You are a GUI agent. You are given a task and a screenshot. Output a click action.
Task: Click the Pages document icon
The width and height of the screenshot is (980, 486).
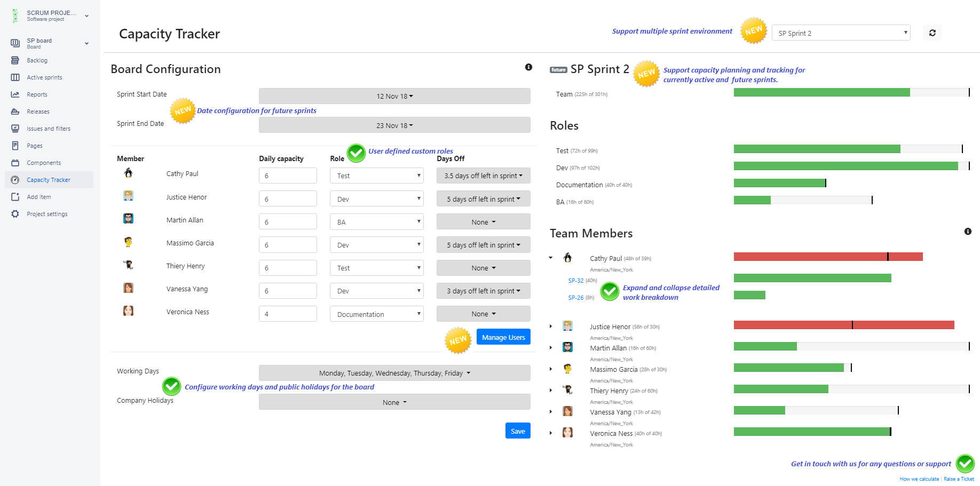[x=15, y=146]
